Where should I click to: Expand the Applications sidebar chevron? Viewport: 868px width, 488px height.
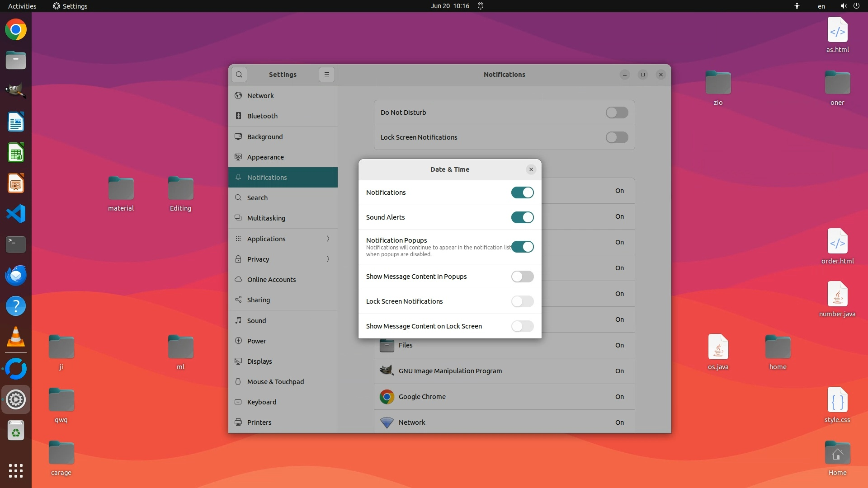(328, 239)
